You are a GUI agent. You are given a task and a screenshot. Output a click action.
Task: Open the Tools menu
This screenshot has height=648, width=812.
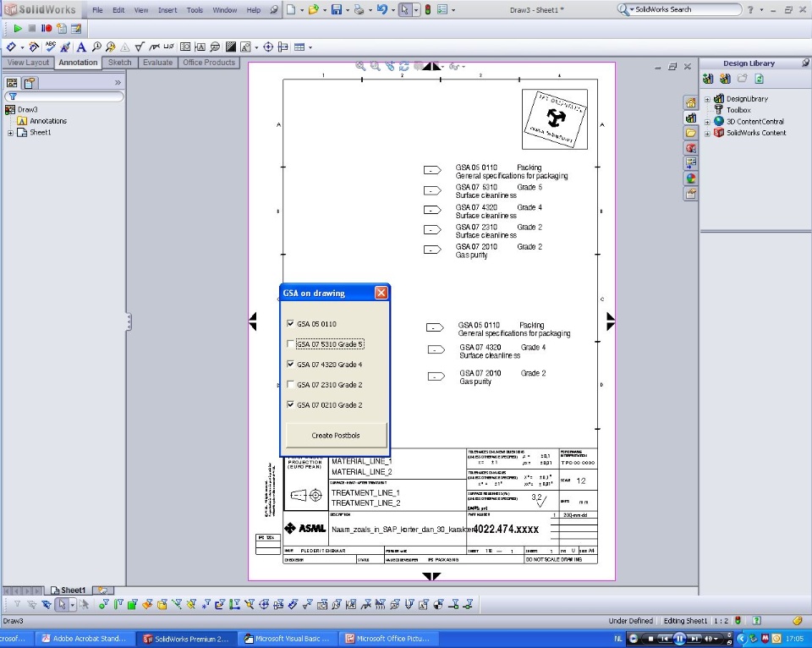point(195,10)
